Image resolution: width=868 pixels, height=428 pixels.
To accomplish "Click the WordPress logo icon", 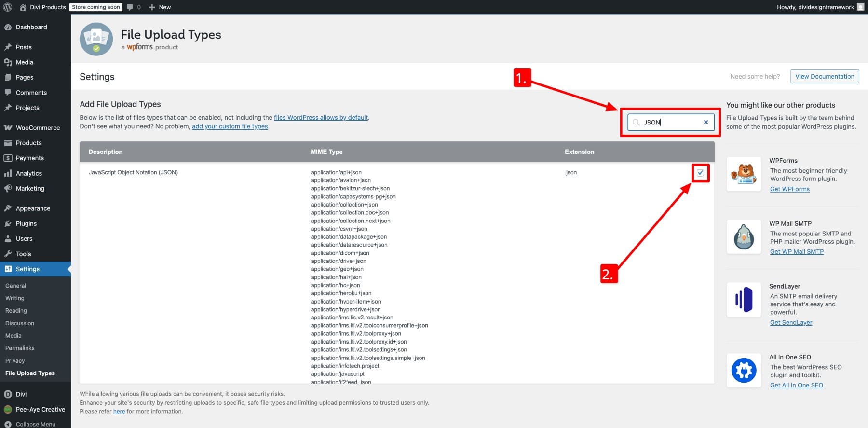I will 7,7.
